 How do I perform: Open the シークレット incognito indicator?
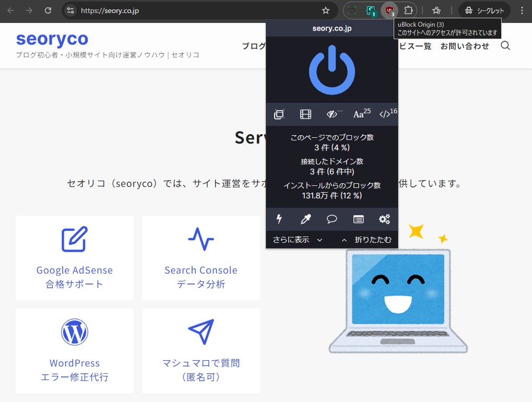(x=484, y=10)
